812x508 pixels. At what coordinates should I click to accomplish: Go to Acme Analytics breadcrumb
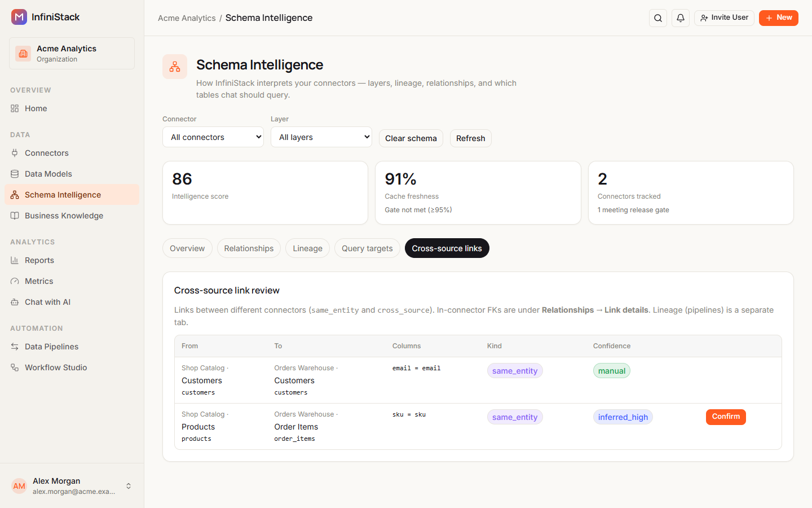point(187,18)
